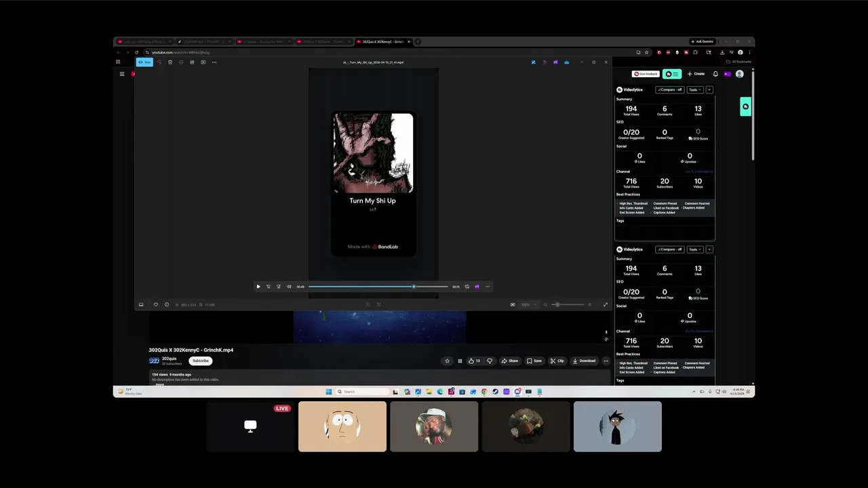Open the Windows Start menu
868x488 pixels.
[328, 392]
